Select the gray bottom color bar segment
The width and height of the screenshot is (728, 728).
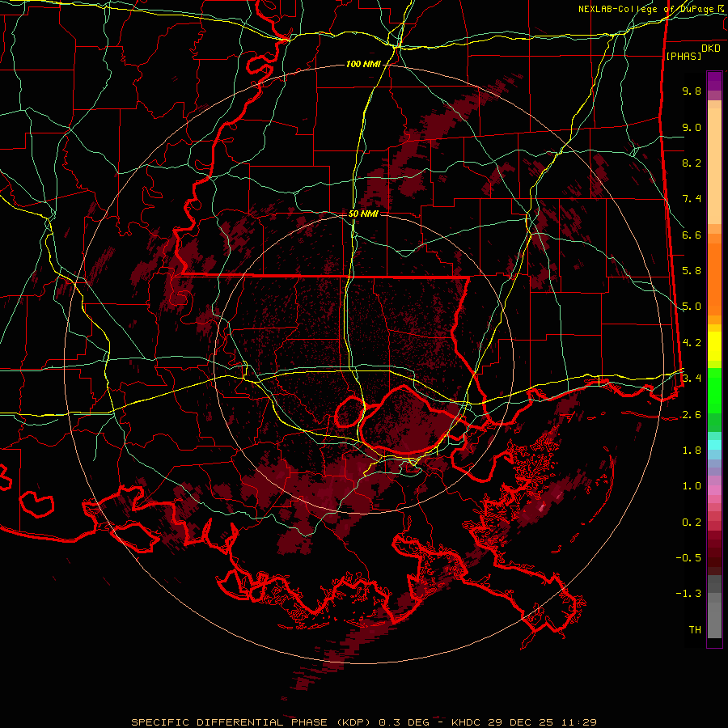[x=714, y=620]
